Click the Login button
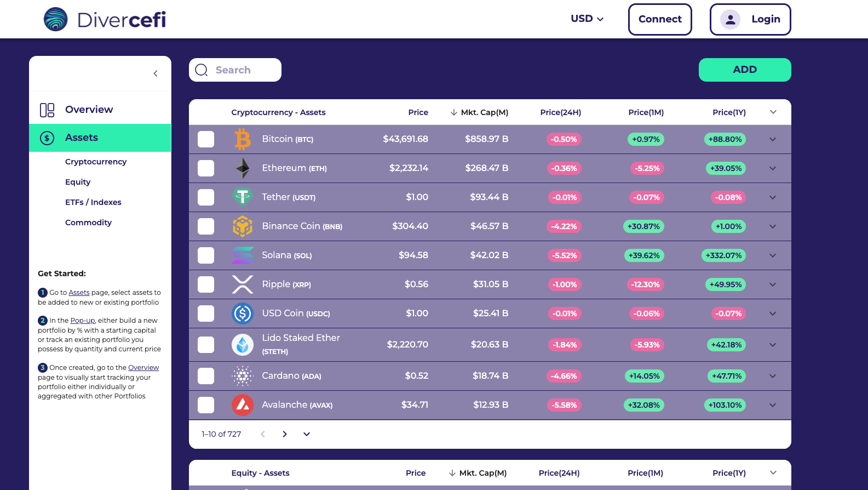 click(750, 19)
